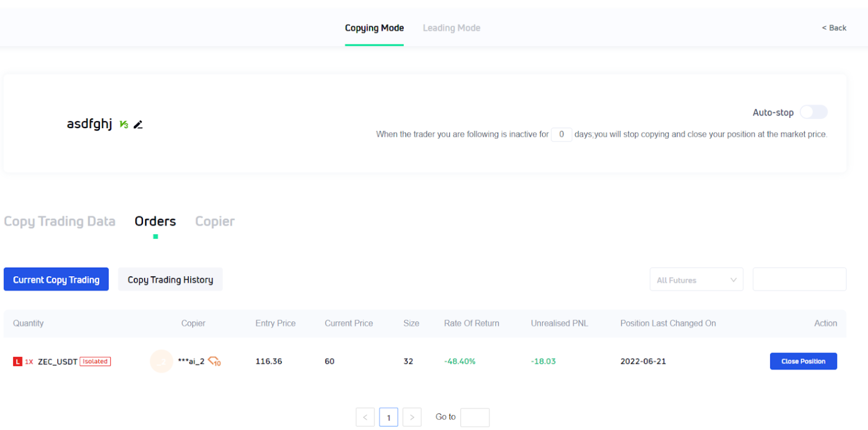Open the Copier tab
This screenshot has width=868, height=430.
[215, 222]
